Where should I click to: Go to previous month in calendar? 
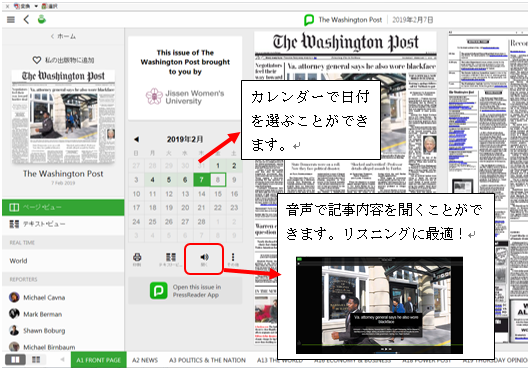[x=136, y=139]
